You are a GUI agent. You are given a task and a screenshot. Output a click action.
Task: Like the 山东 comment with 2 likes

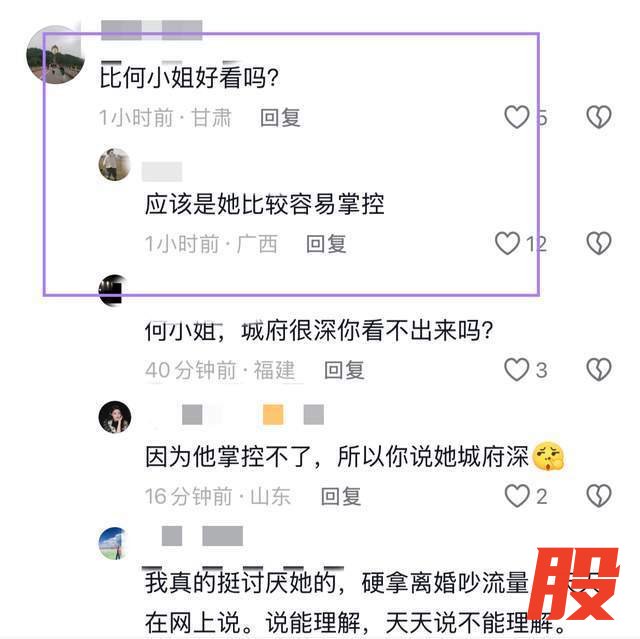[517, 496]
